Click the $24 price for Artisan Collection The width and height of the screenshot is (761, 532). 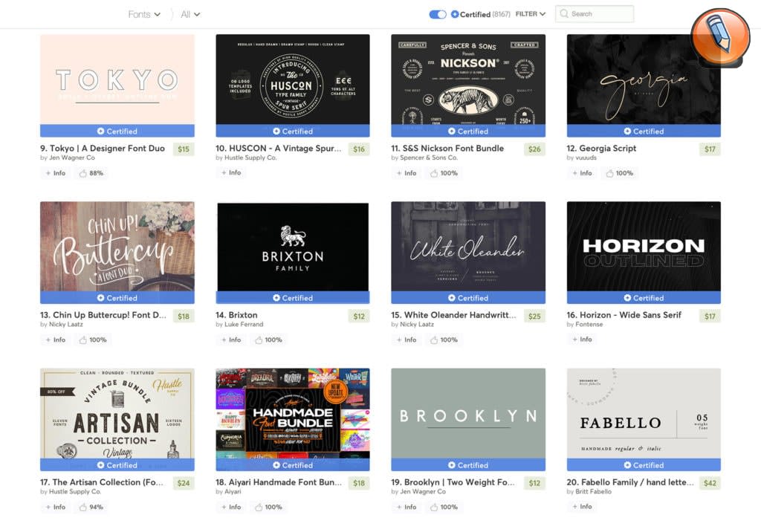click(x=184, y=483)
